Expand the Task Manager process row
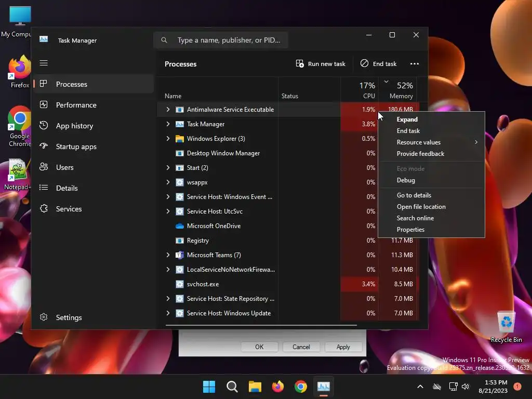The width and height of the screenshot is (532, 399). click(168, 124)
